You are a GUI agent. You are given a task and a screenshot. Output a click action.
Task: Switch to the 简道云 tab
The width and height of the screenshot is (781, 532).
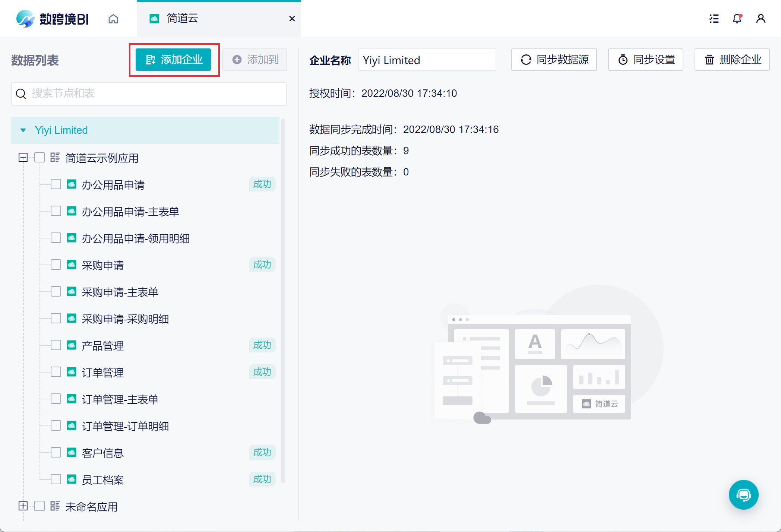[x=183, y=19]
